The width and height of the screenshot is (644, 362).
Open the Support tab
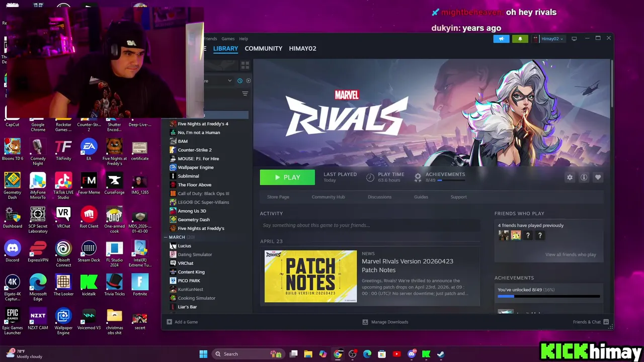pos(458,197)
